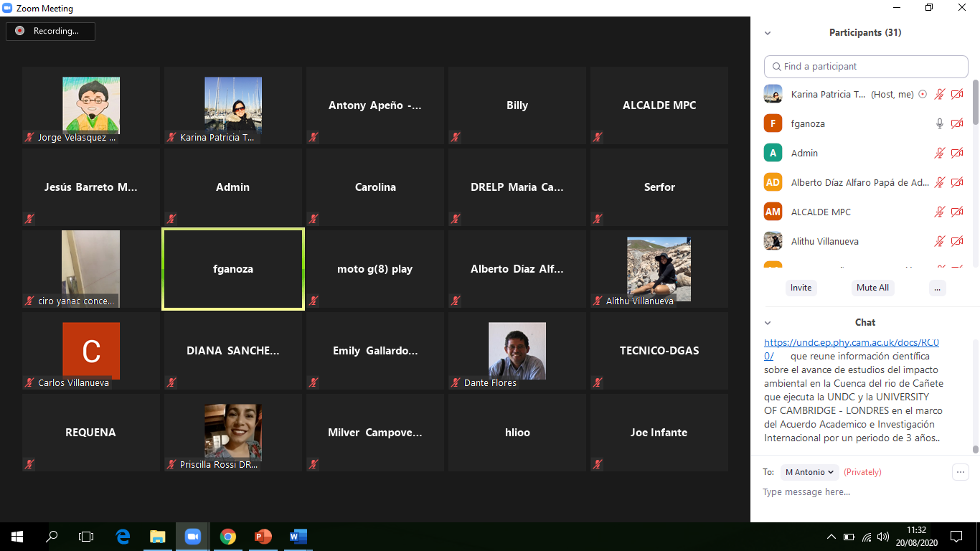Open the more options button next to Mute All
The height and width of the screenshot is (551, 980).
pos(936,288)
